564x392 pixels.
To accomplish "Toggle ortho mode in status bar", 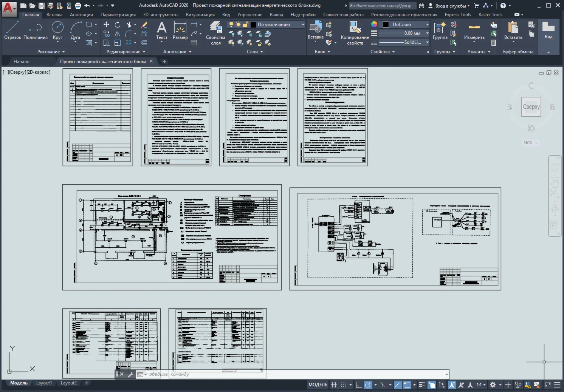I will 359,385.
